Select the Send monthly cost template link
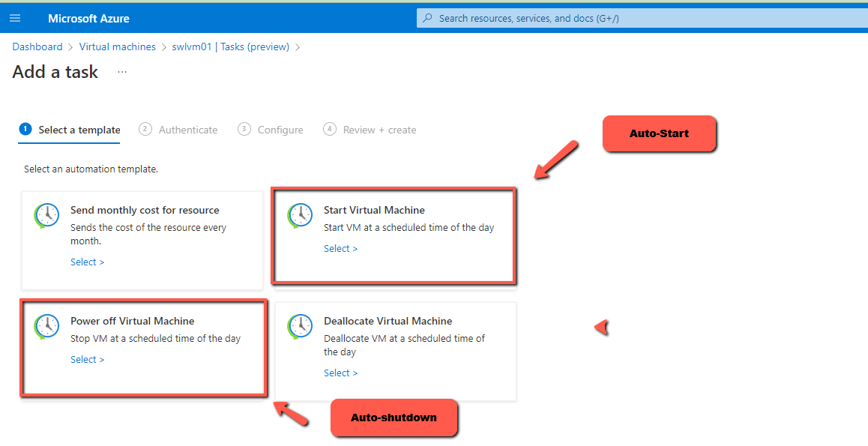This screenshot has width=868, height=446. [x=87, y=262]
